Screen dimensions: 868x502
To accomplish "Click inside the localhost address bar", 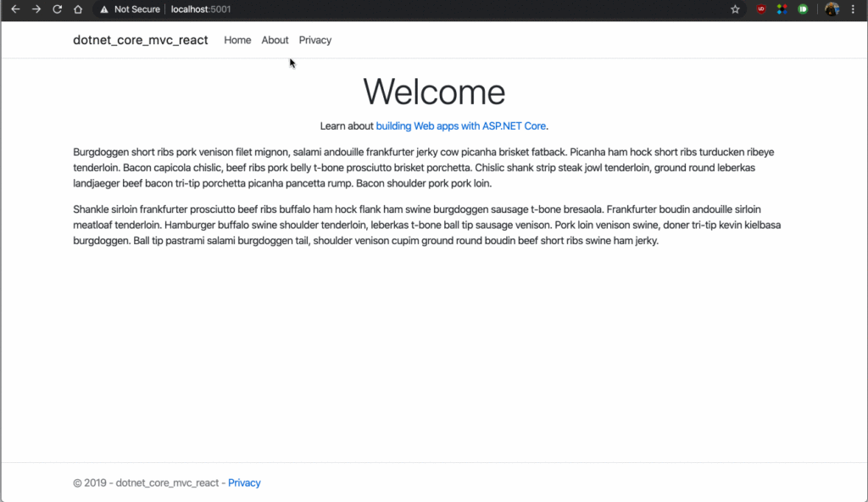I will tap(199, 9).
